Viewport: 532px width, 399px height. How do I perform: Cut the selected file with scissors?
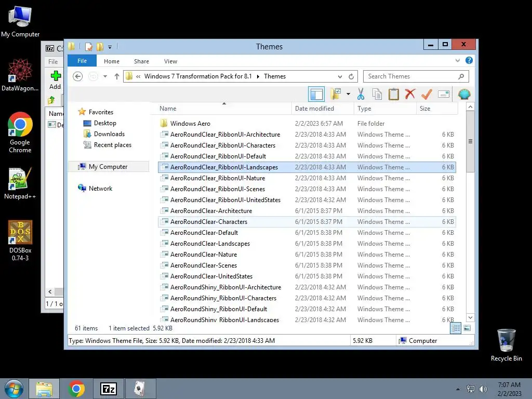pyautogui.click(x=361, y=94)
